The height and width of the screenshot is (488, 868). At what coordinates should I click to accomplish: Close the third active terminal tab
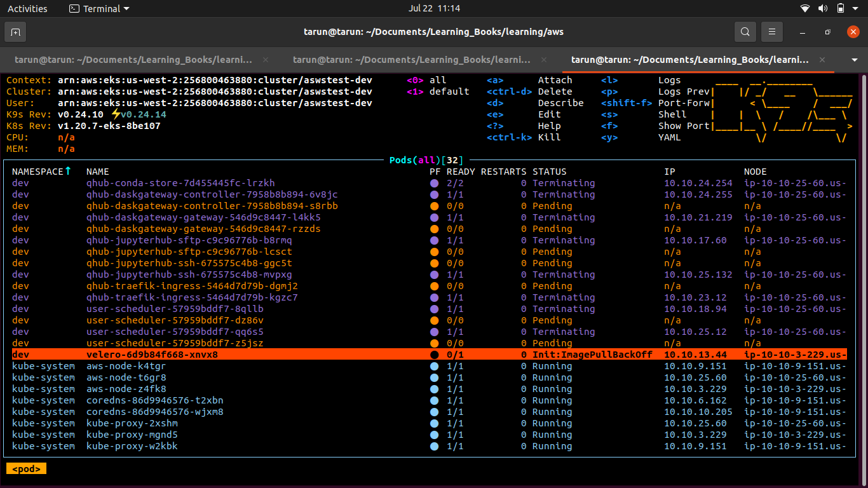[x=822, y=60]
